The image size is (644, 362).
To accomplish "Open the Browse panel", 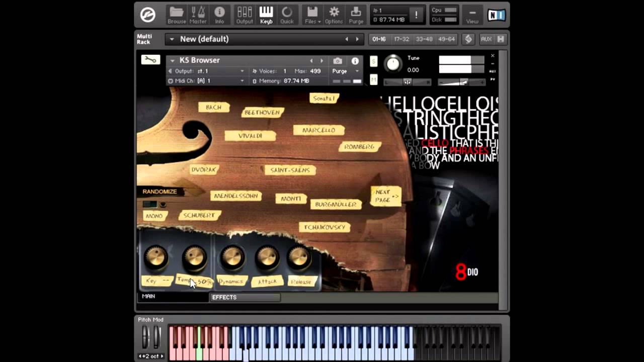I will click(177, 15).
